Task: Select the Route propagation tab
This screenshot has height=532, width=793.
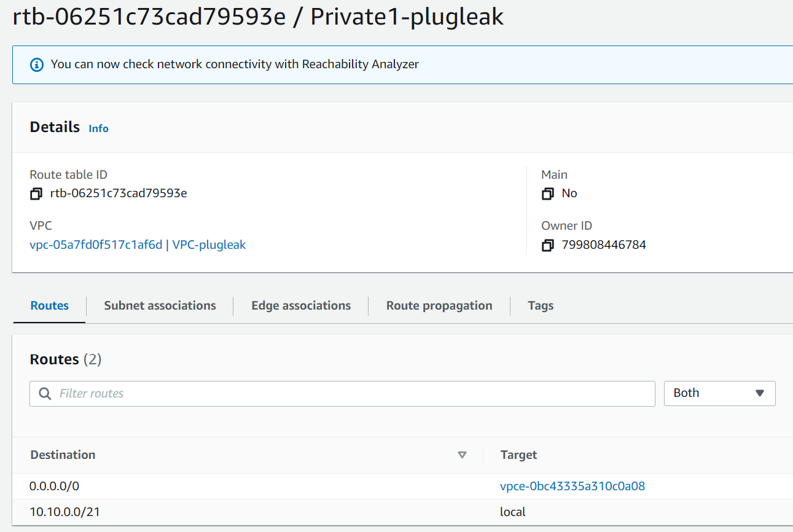Action: (x=439, y=305)
